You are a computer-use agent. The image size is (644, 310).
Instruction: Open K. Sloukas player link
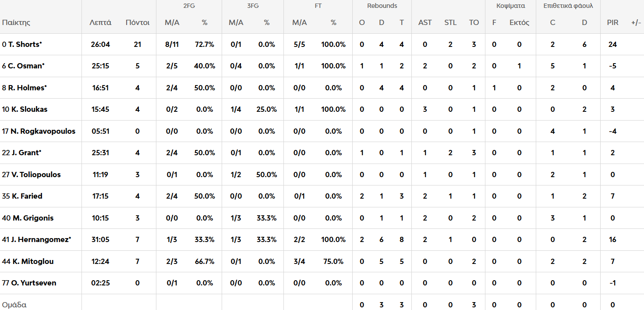point(28,109)
